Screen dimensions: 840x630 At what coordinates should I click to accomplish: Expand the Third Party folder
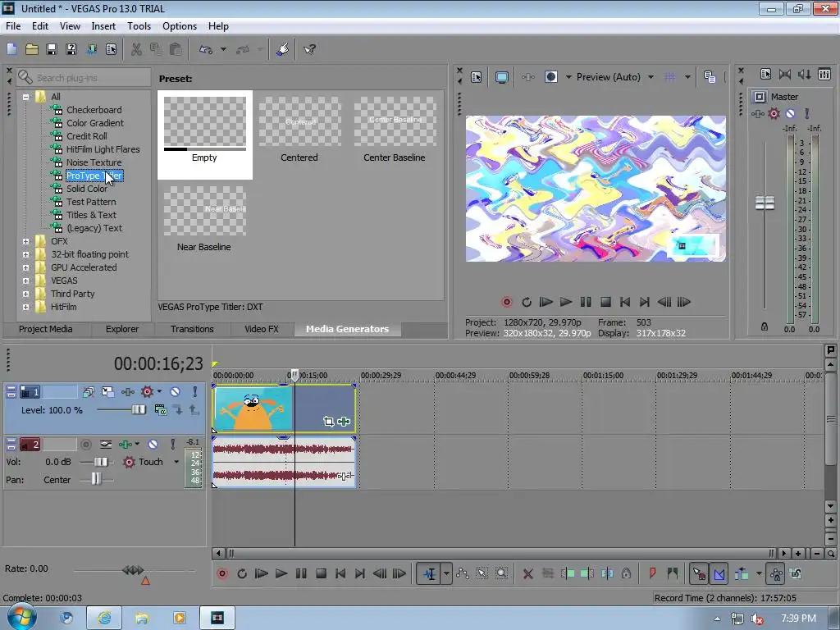(x=25, y=294)
